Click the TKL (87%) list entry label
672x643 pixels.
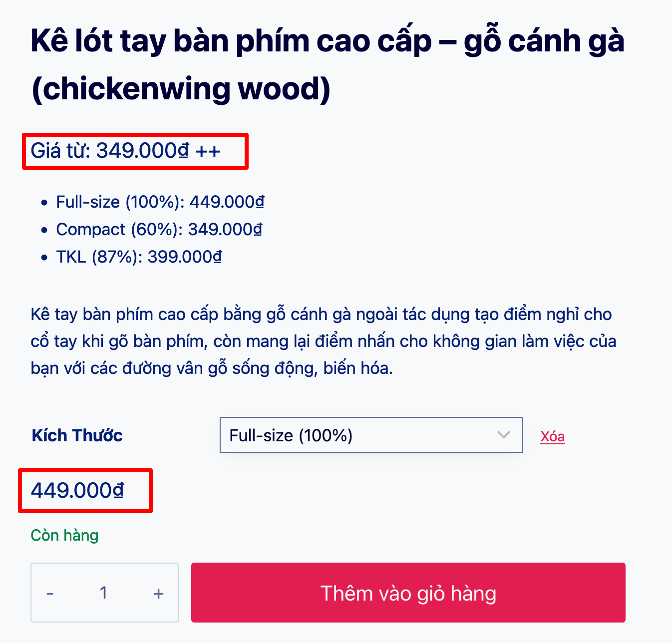pyautogui.click(x=97, y=257)
